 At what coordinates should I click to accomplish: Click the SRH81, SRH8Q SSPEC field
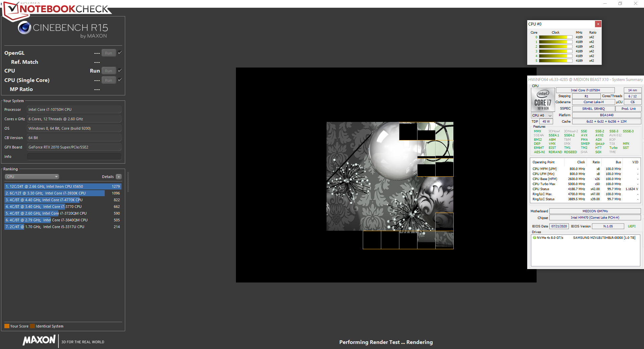pos(593,109)
